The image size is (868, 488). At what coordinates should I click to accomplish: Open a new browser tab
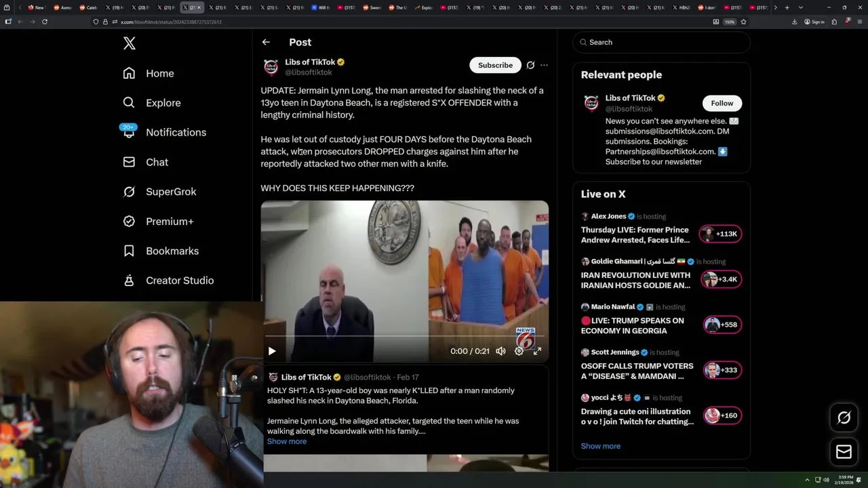[787, 7]
